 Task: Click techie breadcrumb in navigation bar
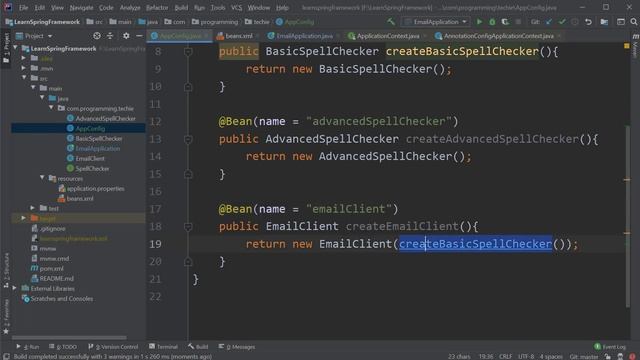click(261, 22)
